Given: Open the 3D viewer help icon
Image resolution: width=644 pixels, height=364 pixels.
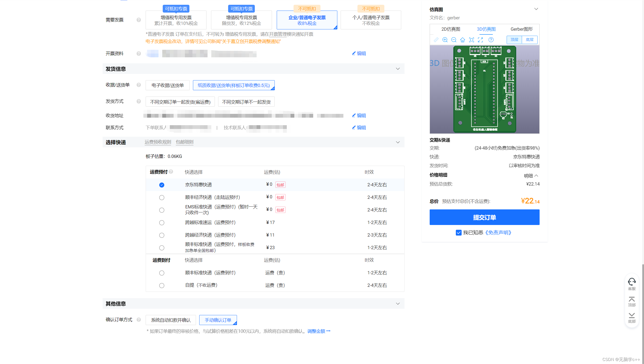Looking at the screenshot, I should pos(491,40).
